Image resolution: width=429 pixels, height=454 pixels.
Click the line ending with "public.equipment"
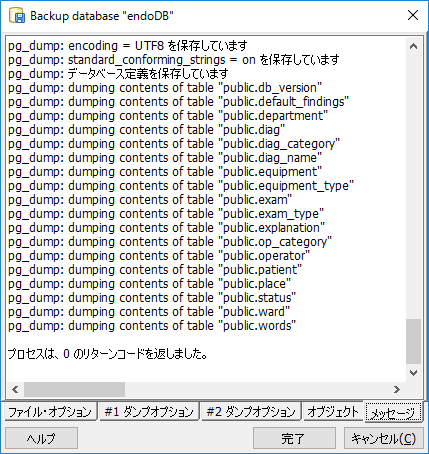165,172
